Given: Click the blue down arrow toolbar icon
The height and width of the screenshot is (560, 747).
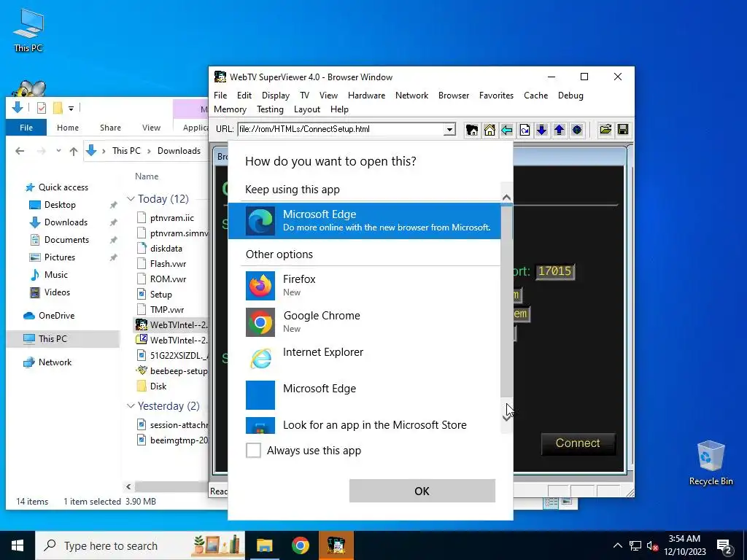Looking at the screenshot, I should (542, 130).
